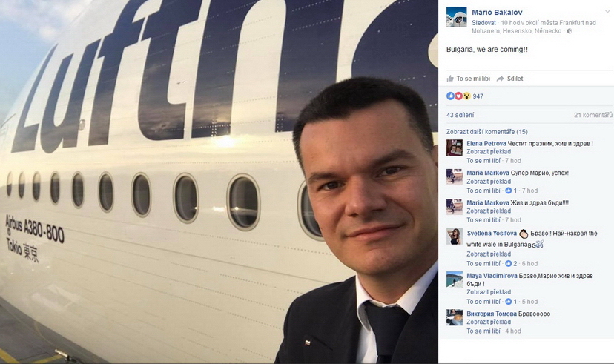614x364 pixels.
Task: Toggle like on Виктория Томова's comment
Action: tap(483, 331)
